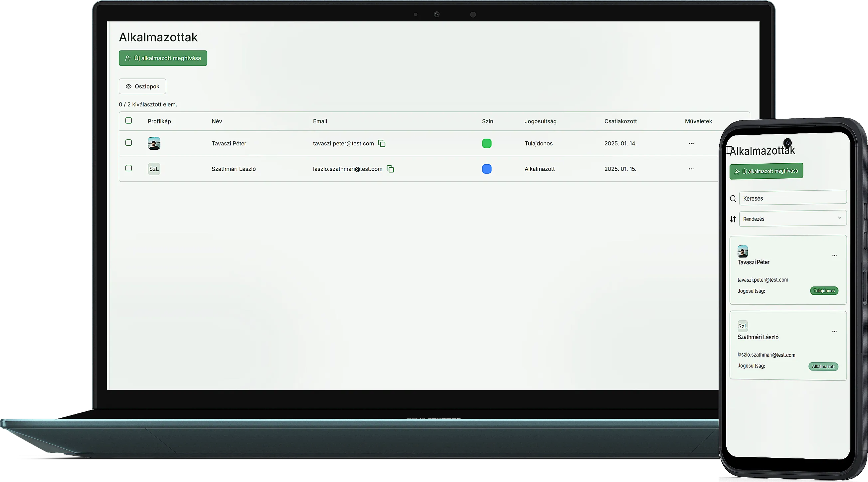Click desktop Új alkalmazott meghívása button
The width and height of the screenshot is (868, 482).
pos(163,58)
